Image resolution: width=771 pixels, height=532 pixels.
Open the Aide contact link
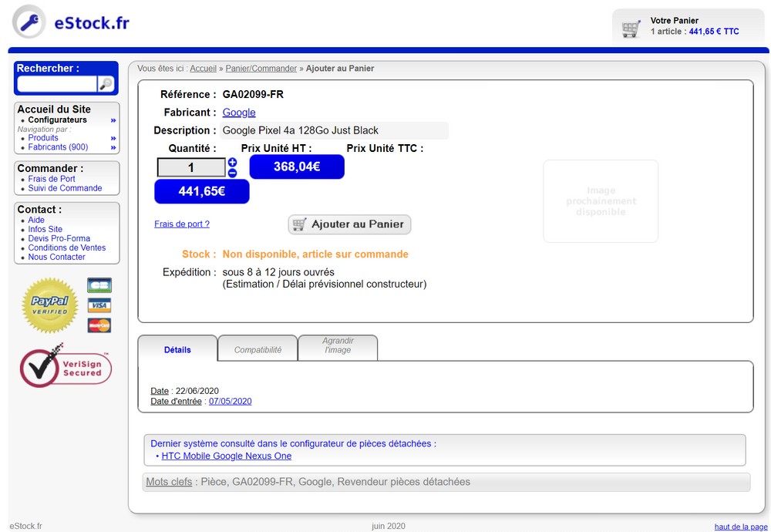click(36, 221)
